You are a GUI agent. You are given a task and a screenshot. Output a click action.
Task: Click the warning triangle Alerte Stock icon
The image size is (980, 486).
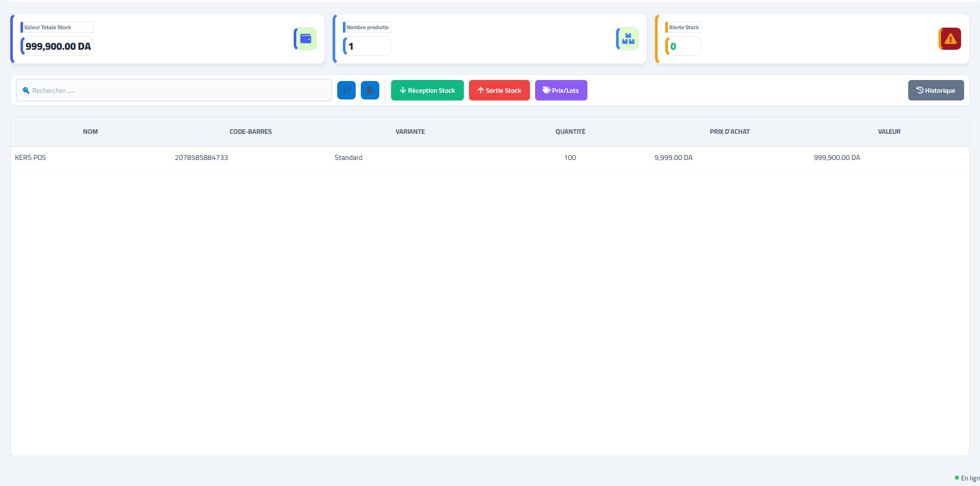(950, 39)
